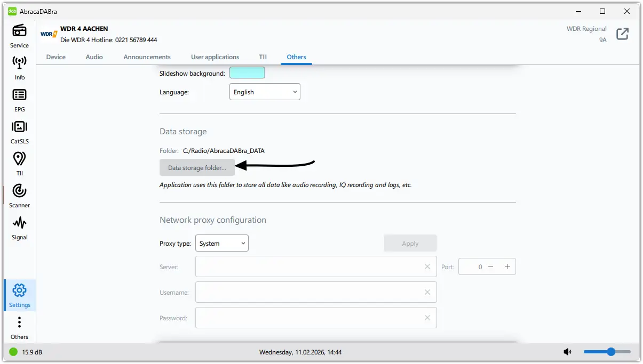Open the User applications tab
This screenshot has width=643, height=364.
(215, 57)
